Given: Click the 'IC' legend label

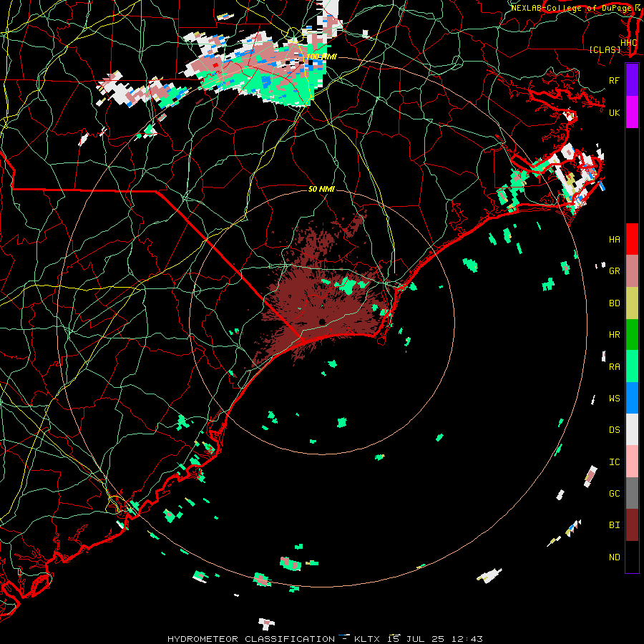Looking at the screenshot, I should pyautogui.click(x=614, y=462).
